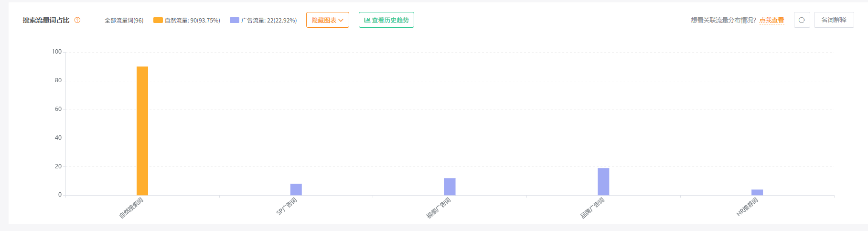Image resolution: width=868 pixels, height=231 pixels.
Task: Select 全部流量词(96) legend entry
Action: [x=124, y=21]
